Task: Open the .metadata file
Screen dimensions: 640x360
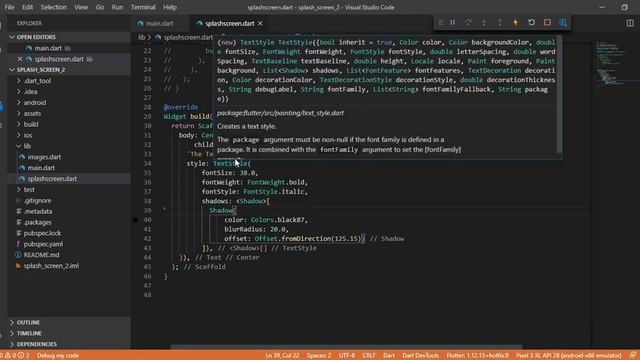Action: 69,211
